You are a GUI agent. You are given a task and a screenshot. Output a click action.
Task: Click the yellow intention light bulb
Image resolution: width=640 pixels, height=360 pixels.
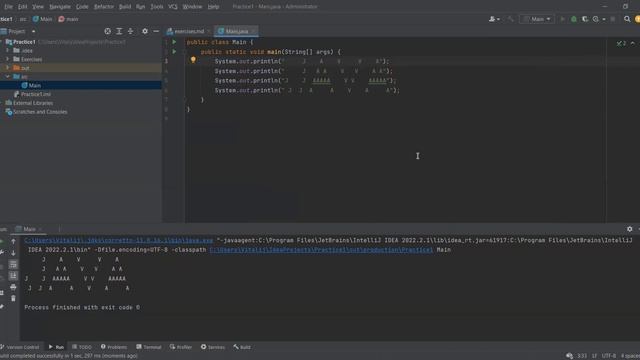click(193, 60)
